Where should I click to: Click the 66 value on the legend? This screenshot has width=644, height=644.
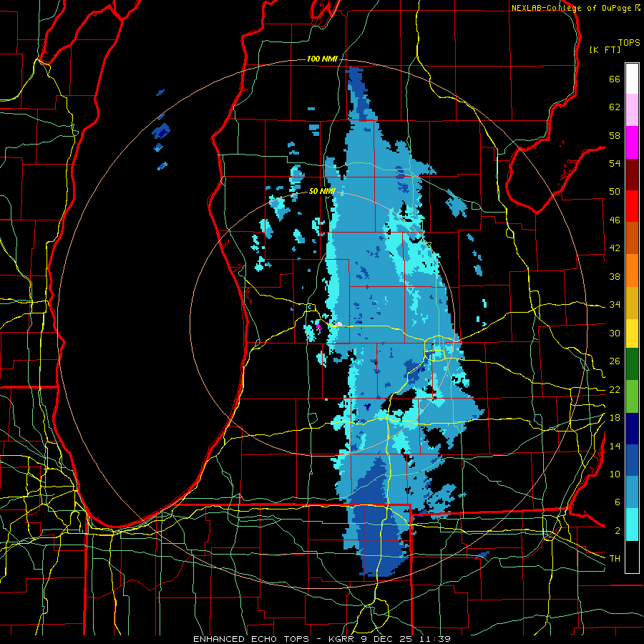pyautogui.click(x=615, y=79)
